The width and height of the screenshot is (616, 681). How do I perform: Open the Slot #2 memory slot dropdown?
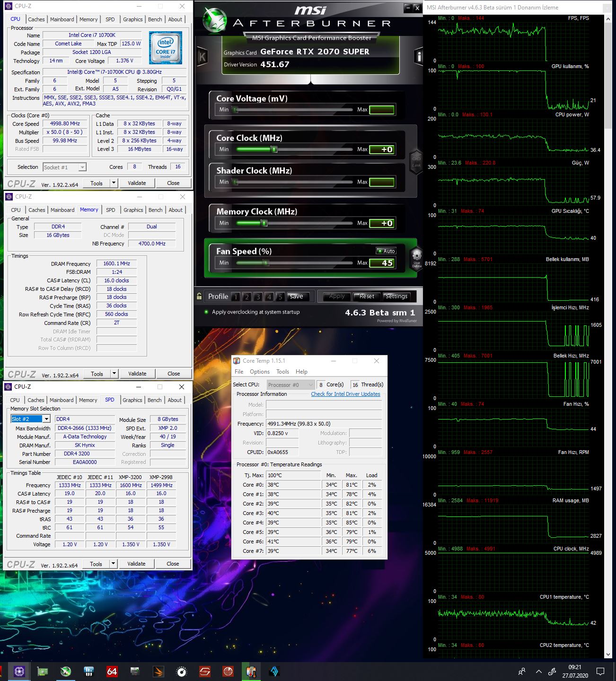pos(31,419)
